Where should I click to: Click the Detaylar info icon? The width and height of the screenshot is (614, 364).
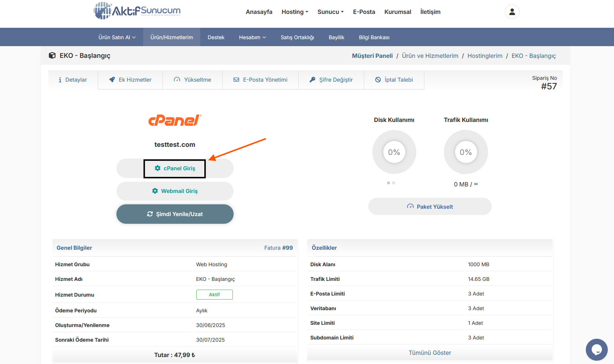pyautogui.click(x=60, y=79)
